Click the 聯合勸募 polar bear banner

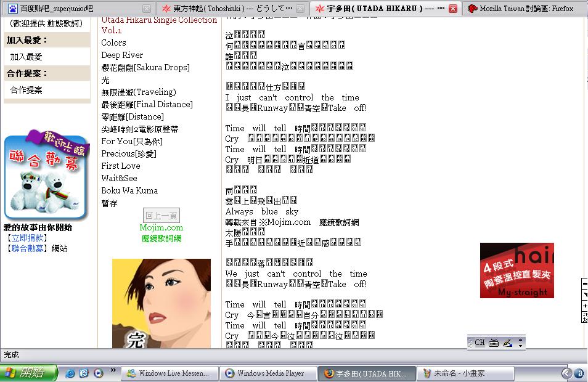tap(46, 174)
